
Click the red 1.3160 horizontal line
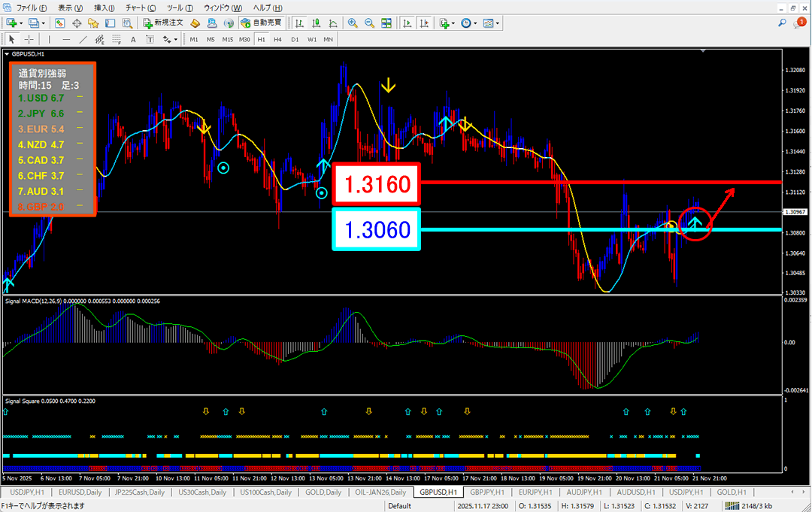(601, 183)
